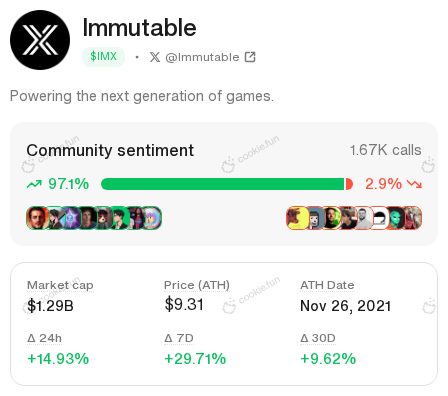Click the red end of the sentiment bar

coord(349,184)
